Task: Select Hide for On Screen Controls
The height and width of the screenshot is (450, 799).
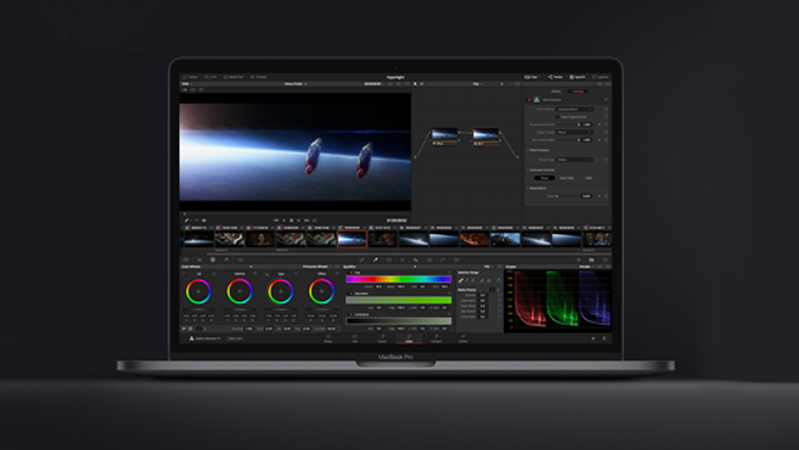Action: [x=589, y=178]
